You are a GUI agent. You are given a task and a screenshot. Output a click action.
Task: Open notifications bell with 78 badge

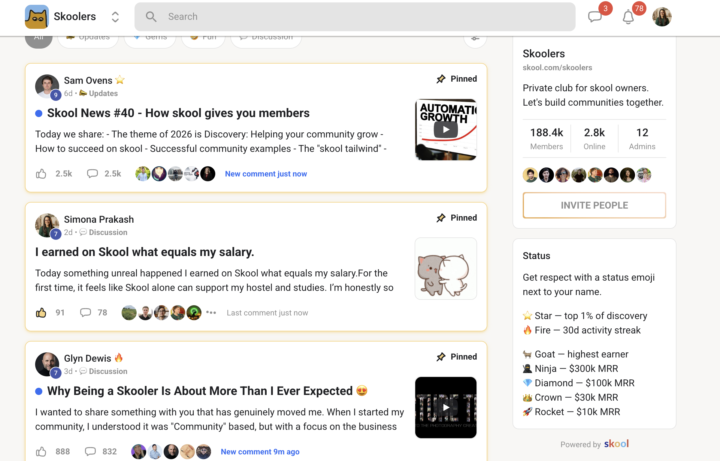tap(628, 17)
